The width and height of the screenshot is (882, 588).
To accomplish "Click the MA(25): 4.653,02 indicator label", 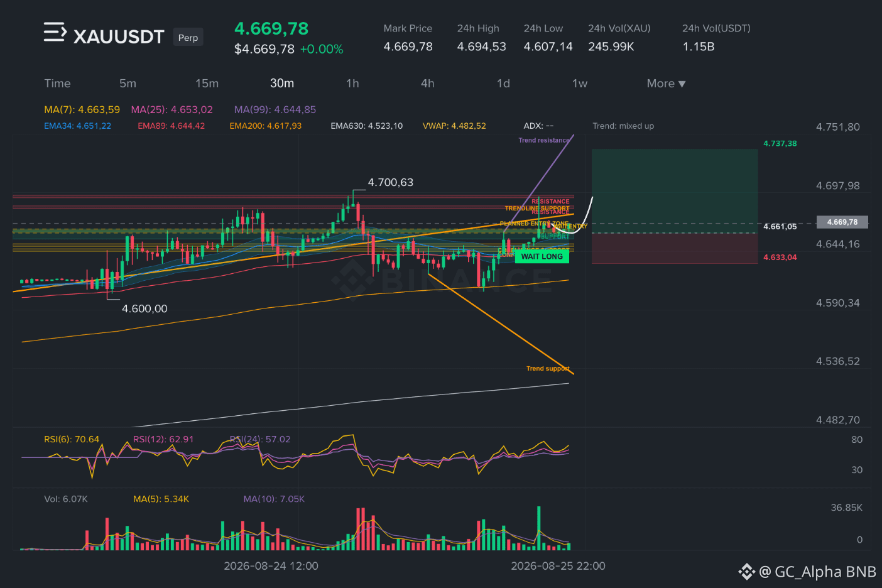I will [171, 110].
